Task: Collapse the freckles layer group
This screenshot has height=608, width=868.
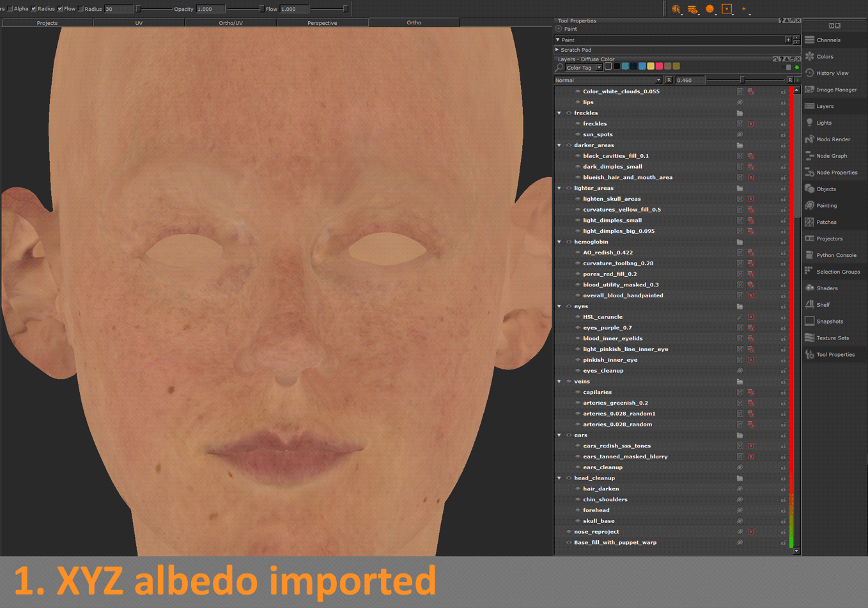Action: point(559,113)
